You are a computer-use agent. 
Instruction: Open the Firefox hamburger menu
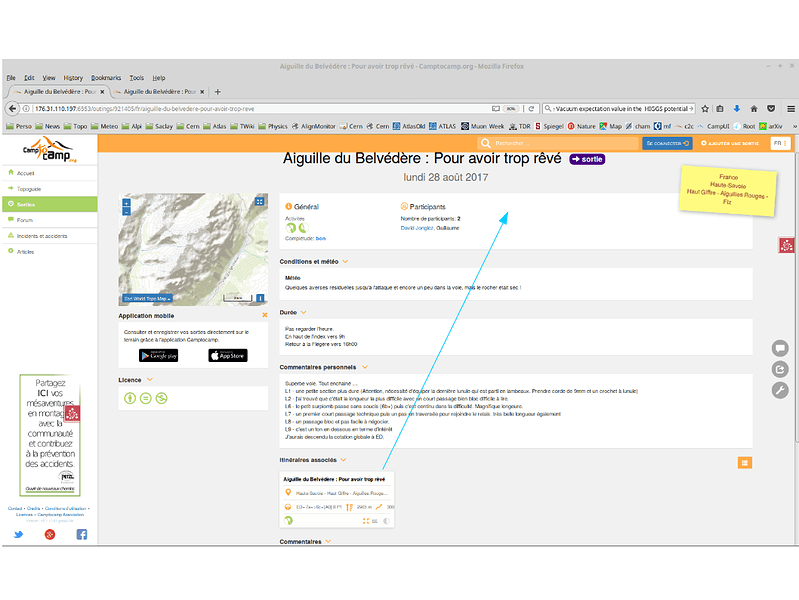tap(790, 109)
